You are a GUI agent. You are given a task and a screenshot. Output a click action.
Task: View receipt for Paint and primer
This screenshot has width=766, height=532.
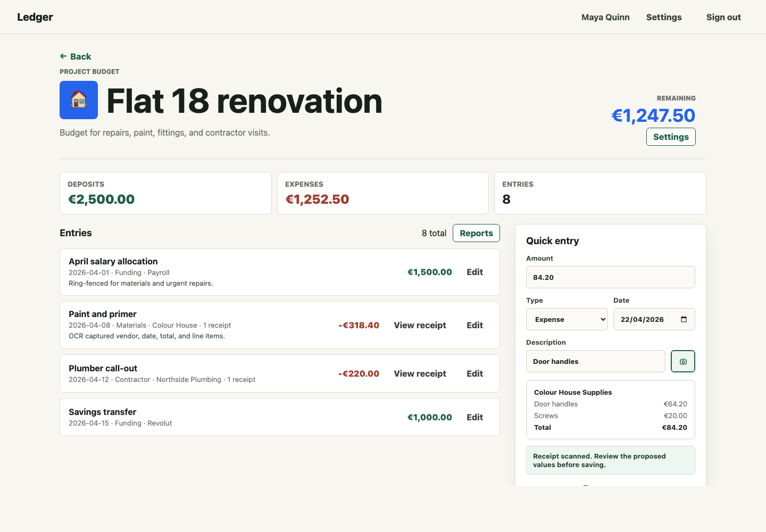(x=420, y=325)
